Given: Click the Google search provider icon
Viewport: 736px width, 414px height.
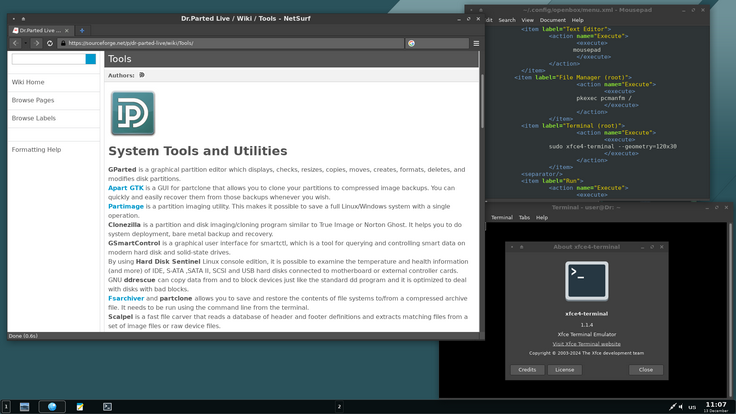Looking at the screenshot, I should pos(411,43).
